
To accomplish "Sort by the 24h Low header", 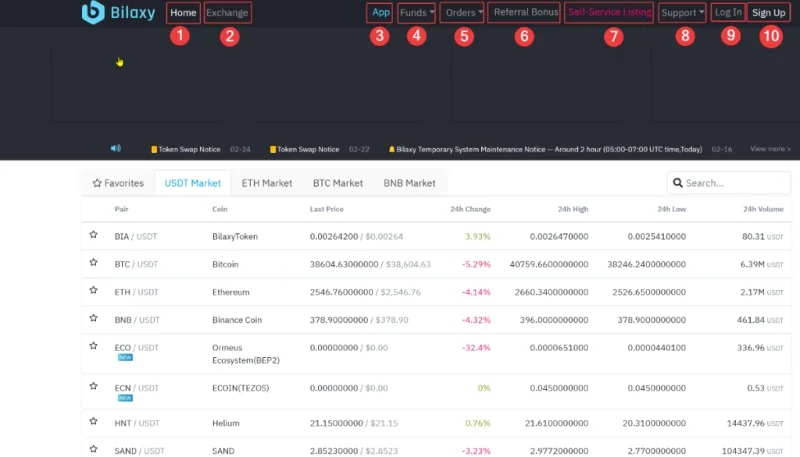I will [671, 209].
